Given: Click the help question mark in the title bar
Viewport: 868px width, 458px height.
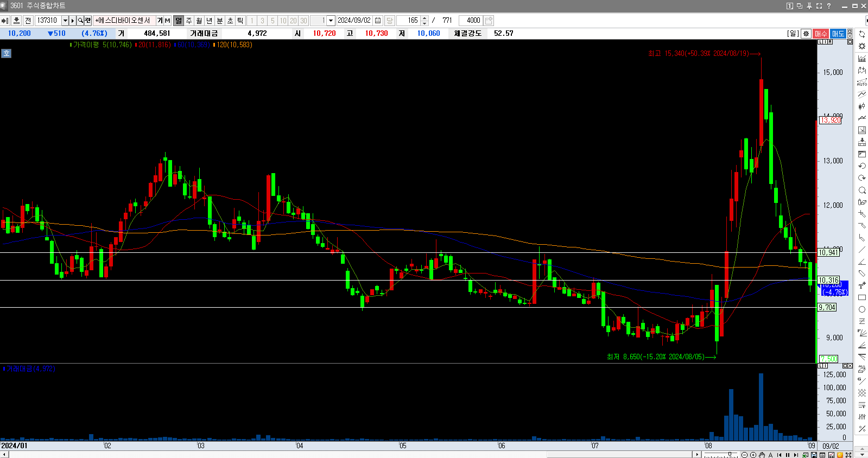Looking at the screenshot, I should coord(829,5).
